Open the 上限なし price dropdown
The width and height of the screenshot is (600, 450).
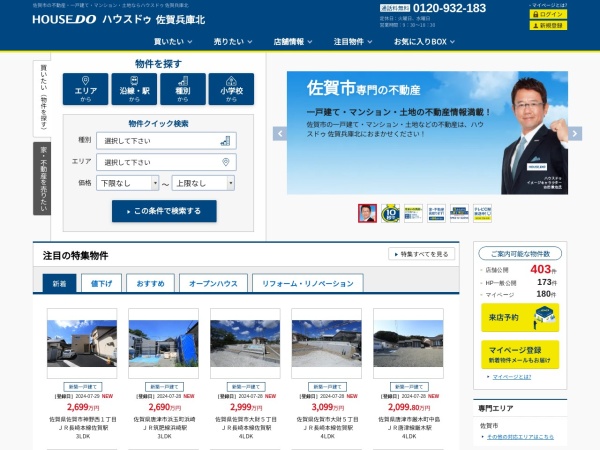[203, 183]
